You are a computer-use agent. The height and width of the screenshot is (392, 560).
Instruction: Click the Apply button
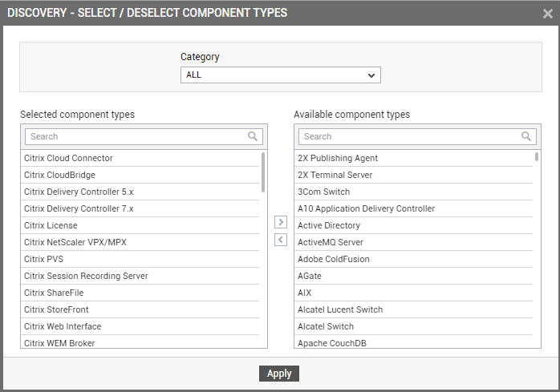(x=279, y=374)
